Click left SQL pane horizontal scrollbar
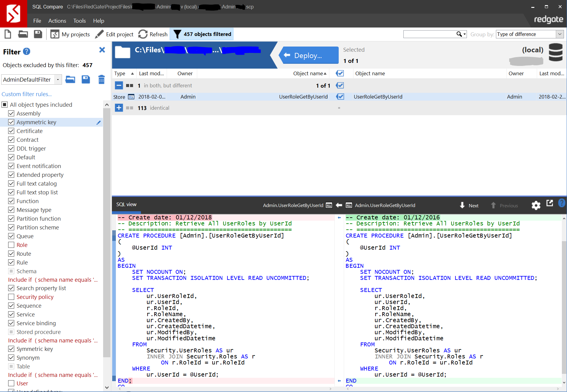The image size is (567, 392). coord(225,389)
